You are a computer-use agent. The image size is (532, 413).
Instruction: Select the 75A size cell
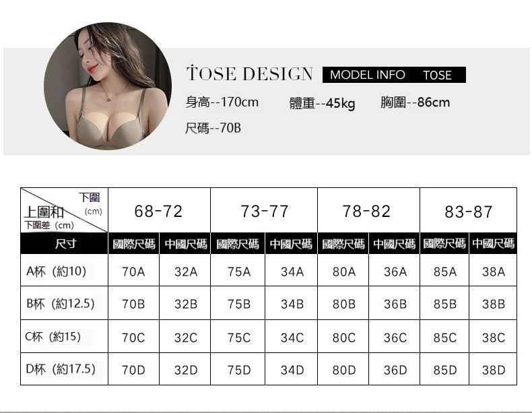[x=239, y=272]
